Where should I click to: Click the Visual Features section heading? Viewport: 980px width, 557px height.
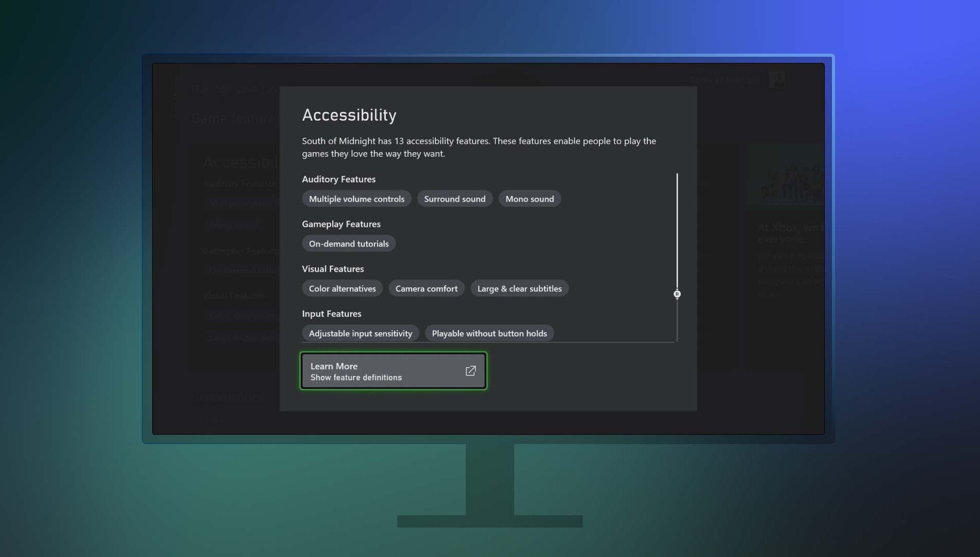[x=333, y=269]
